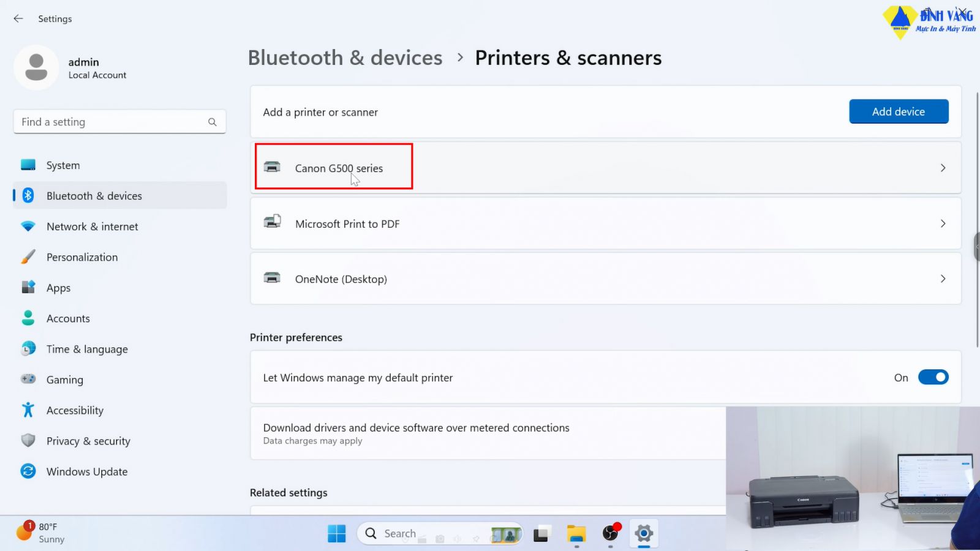The image size is (980, 551).
Task: Click the OneNote (Desktop) printer icon
Action: click(272, 278)
